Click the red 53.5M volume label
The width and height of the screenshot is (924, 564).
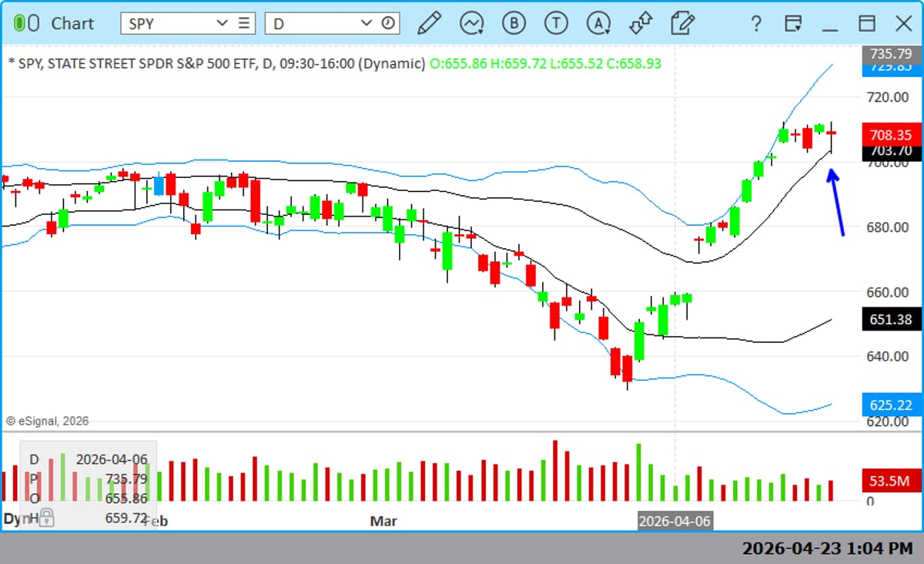point(890,482)
